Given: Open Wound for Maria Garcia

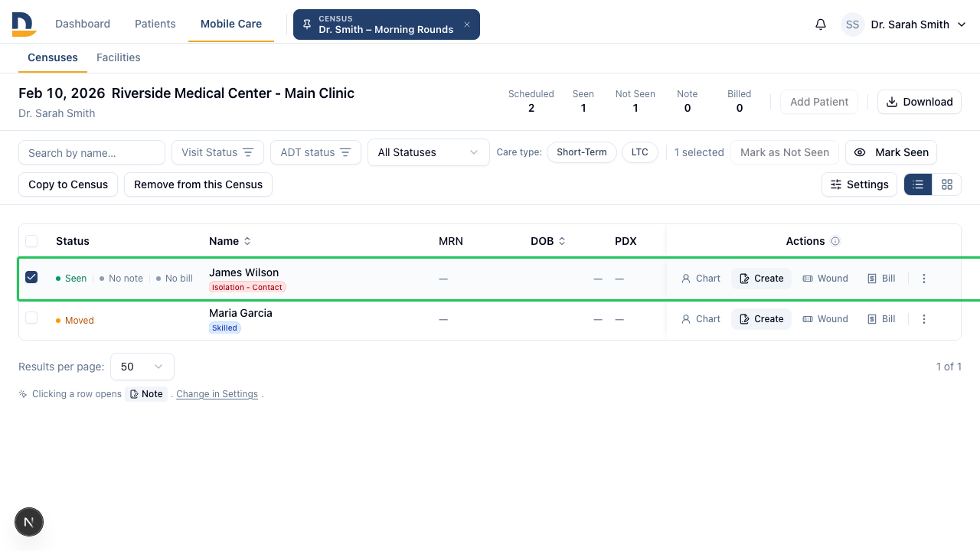Looking at the screenshot, I should 825,319.
